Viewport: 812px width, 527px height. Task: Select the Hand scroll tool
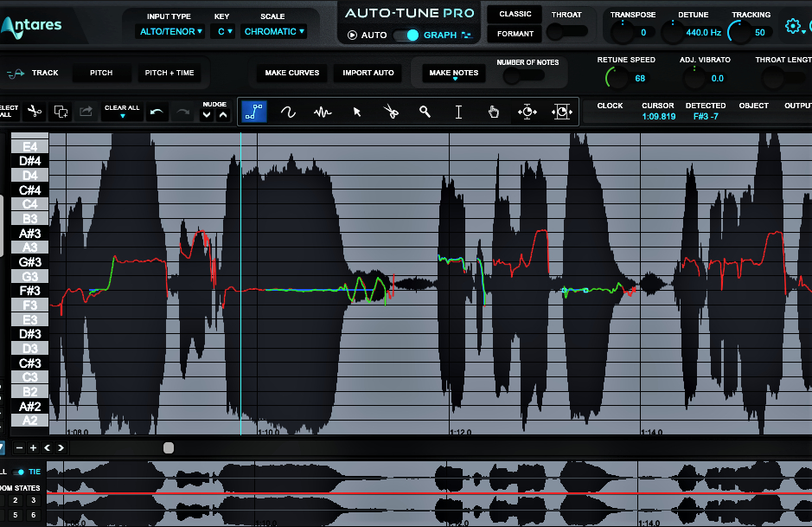click(x=493, y=112)
